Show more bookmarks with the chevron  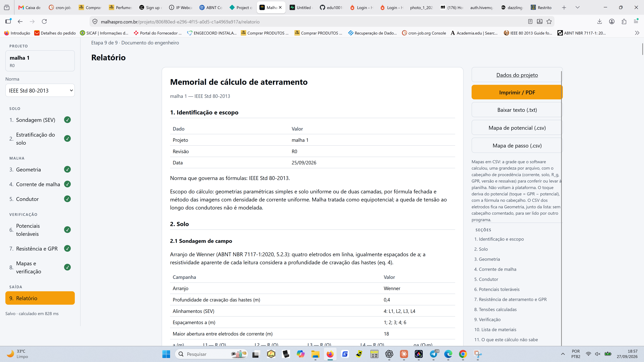(637, 33)
